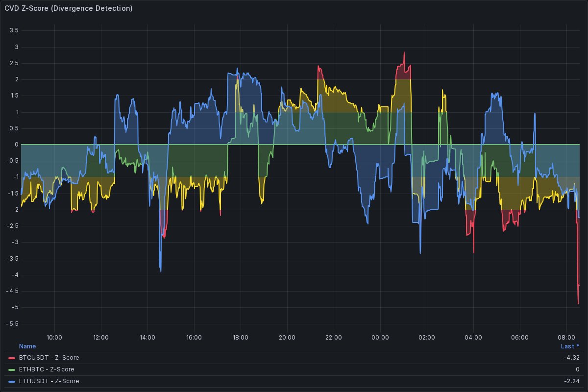Click the ETHBTC last value 0
The width and height of the screenshot is (588, 392).
point(577,369)
